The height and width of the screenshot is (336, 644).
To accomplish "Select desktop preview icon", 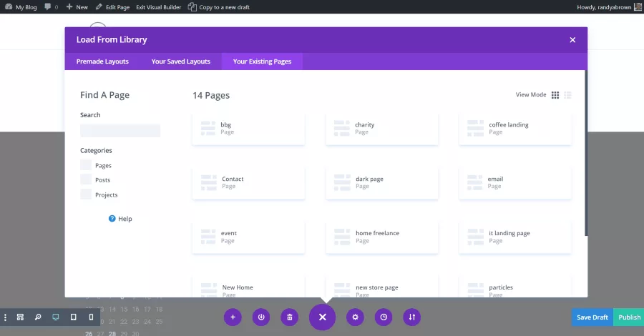I will (x=55, y=317).
